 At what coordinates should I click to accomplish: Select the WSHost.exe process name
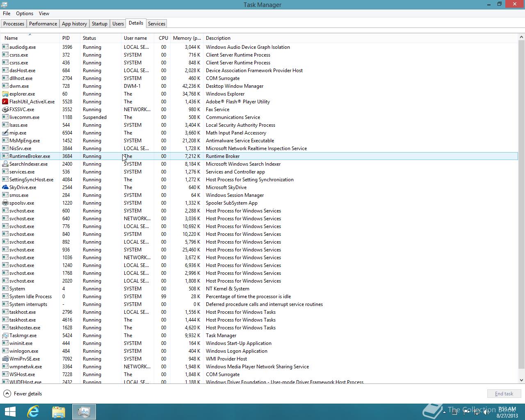tap(22, 374)
